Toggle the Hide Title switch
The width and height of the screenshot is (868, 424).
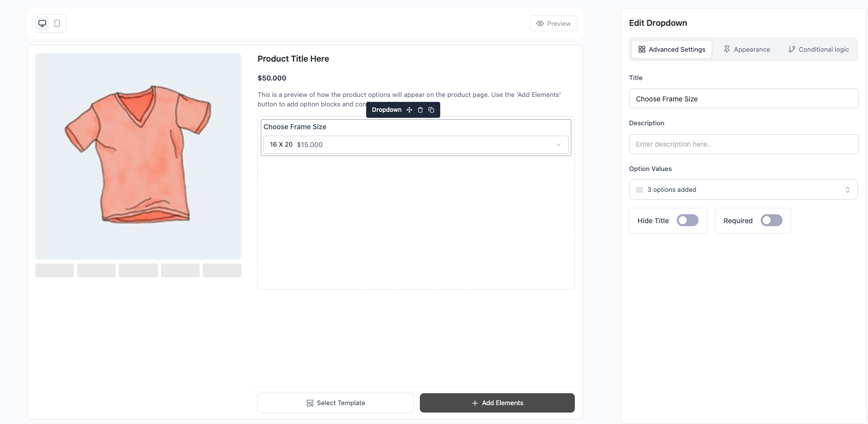click(x=688, y=220)
